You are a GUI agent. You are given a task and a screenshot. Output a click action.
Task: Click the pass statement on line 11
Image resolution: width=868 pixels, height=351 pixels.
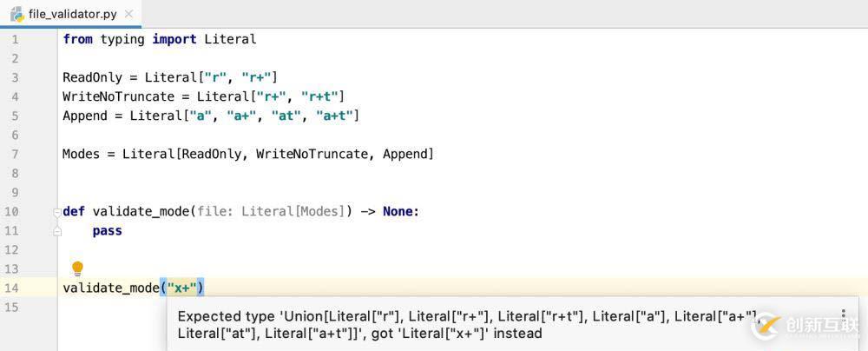click(x=107, y=231)
